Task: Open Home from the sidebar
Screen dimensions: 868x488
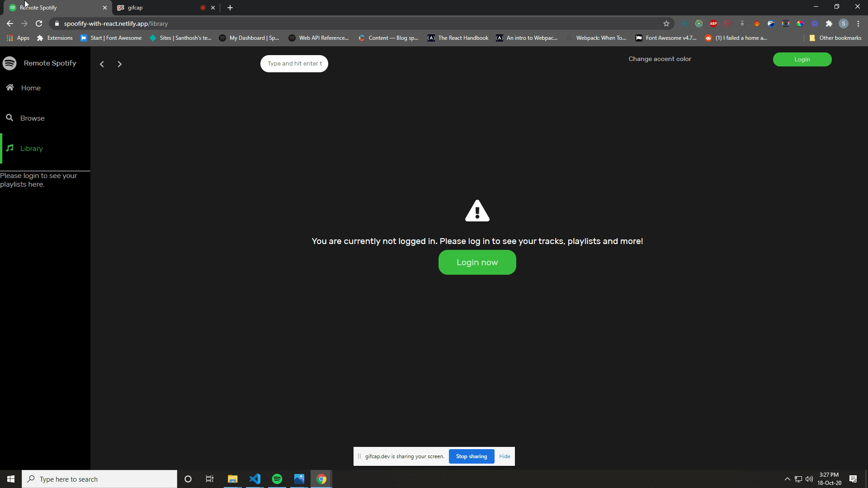Action: pos(30,88)
